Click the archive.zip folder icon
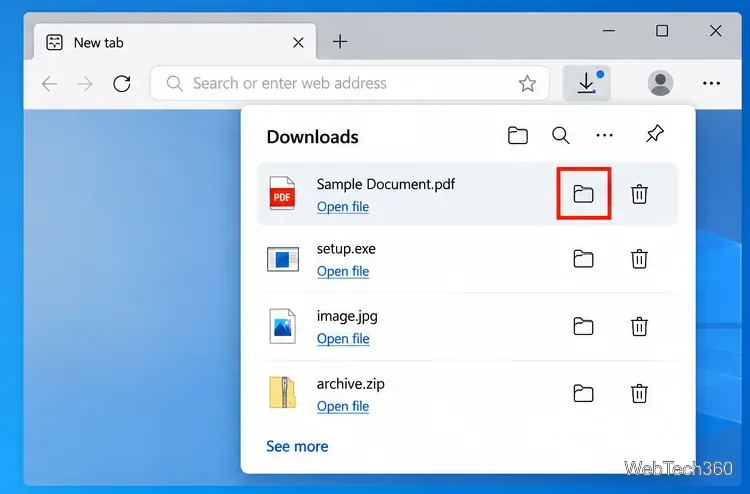The height and width of the screenshot is (494, 750). (282, 393)
